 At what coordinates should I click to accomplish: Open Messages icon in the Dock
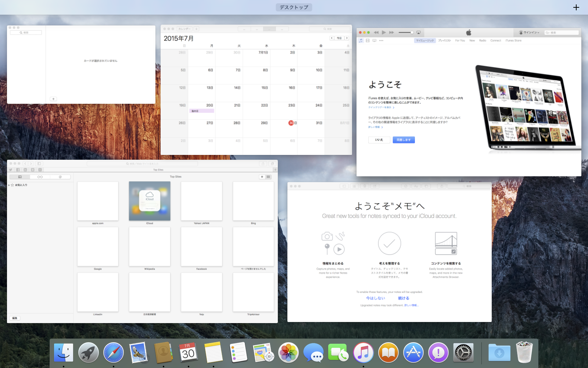(x=313, y=353)
